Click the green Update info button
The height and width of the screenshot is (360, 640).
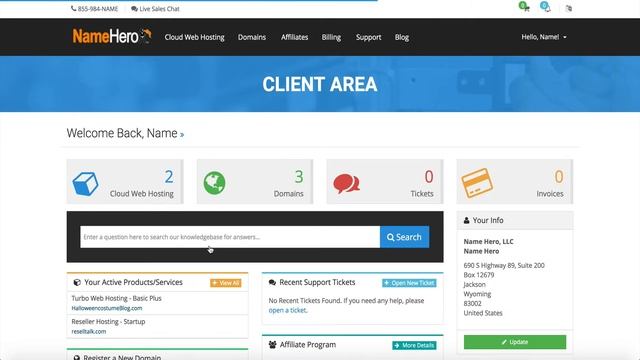(515, 342)
